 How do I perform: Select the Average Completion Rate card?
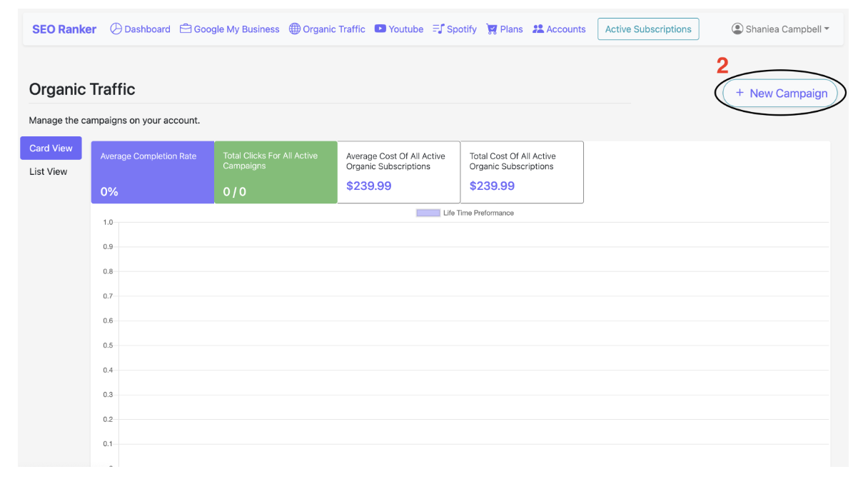(153, 172)
